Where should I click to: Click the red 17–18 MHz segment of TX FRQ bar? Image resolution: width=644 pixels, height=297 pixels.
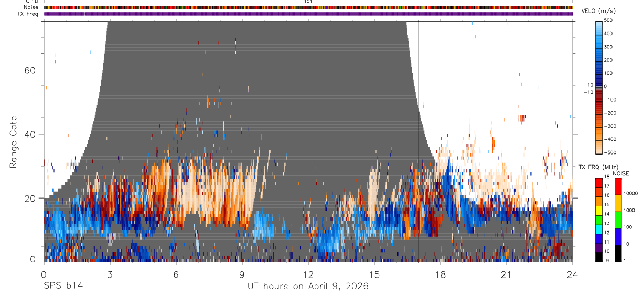599,182
